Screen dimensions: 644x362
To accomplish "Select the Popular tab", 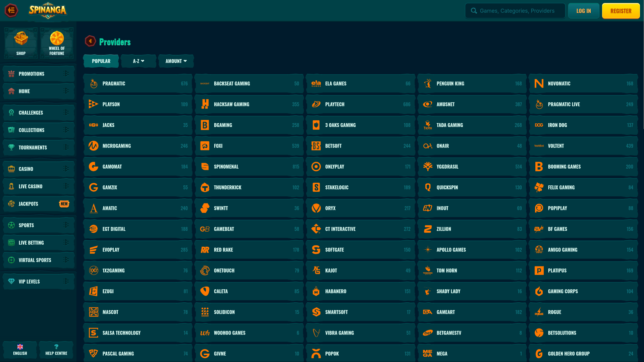I will click(x=101, y=61).
